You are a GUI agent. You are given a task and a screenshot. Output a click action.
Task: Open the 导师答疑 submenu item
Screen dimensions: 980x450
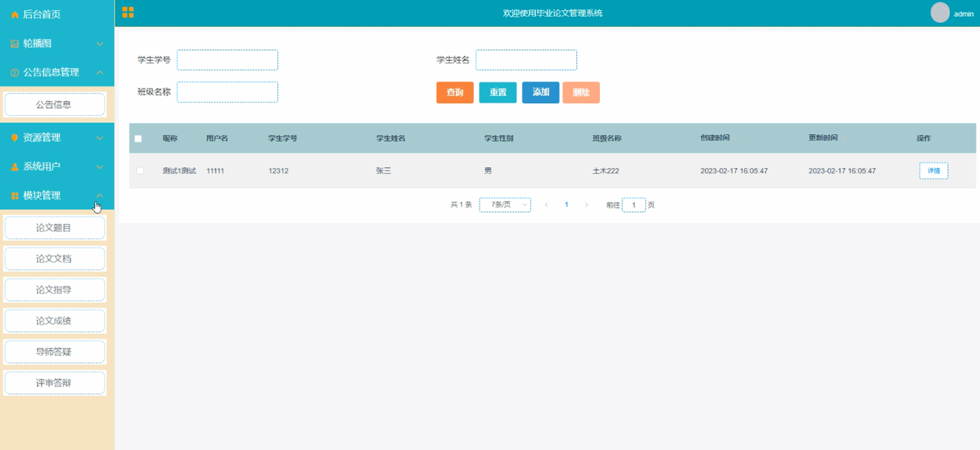click(55, 352)
